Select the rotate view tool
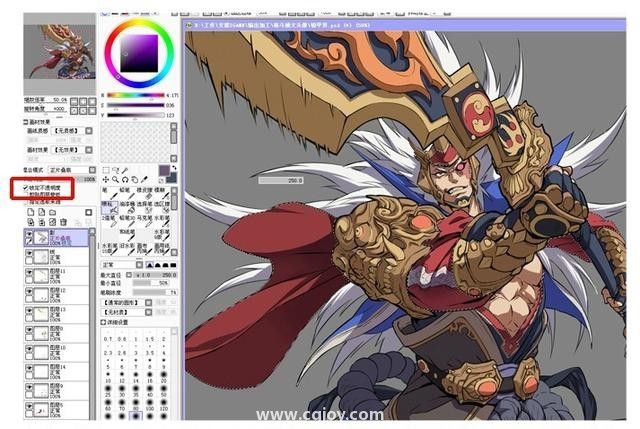Image resolution: width=640 pixels, height=429 pixels. tap(125, 180)
